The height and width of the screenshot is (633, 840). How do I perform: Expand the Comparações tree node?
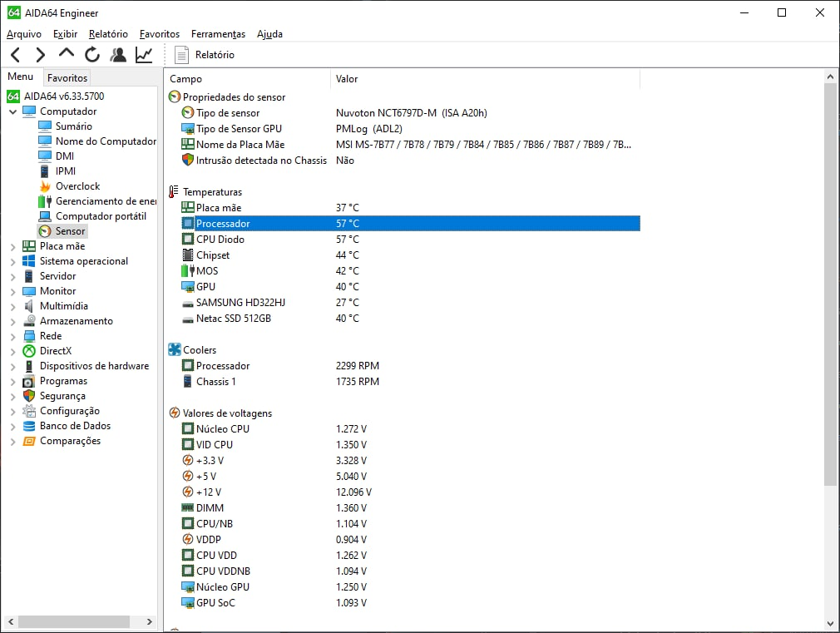(x=12, y=442)
